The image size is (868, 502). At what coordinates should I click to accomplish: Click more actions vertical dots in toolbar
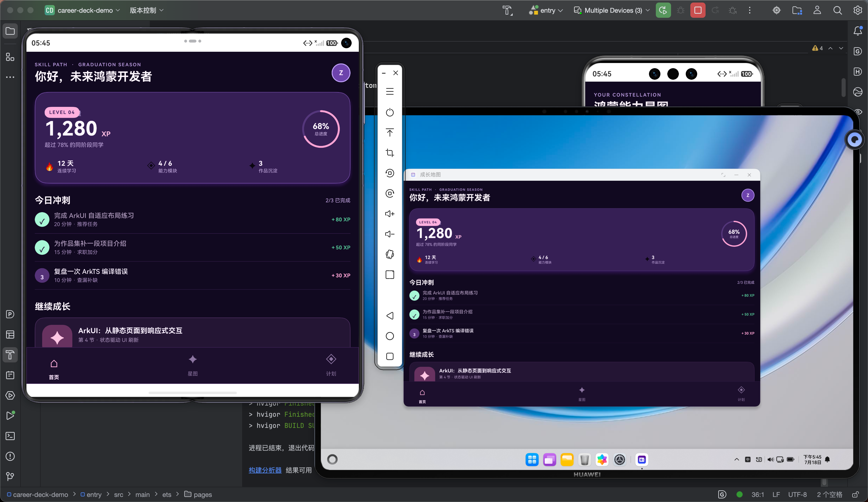coord(749,10)
